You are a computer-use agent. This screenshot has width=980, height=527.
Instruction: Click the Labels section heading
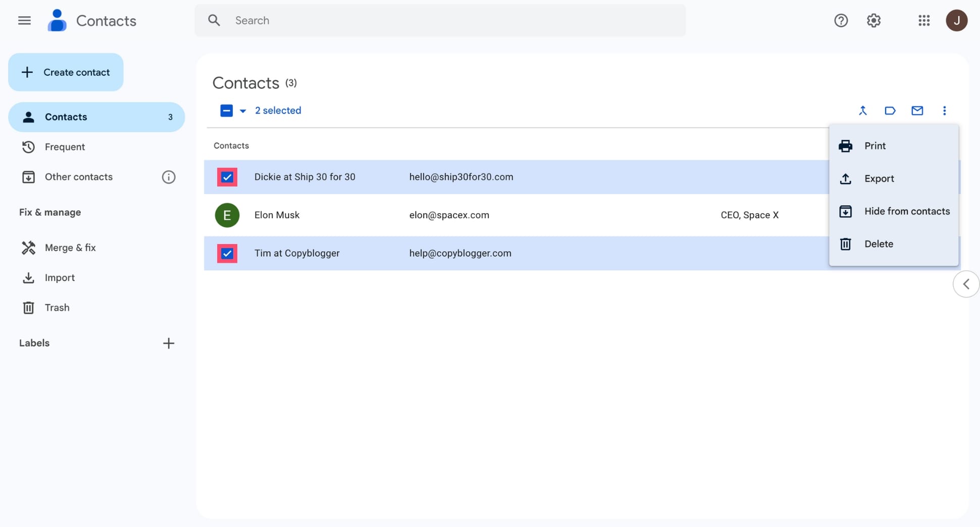tap(34, 343)
